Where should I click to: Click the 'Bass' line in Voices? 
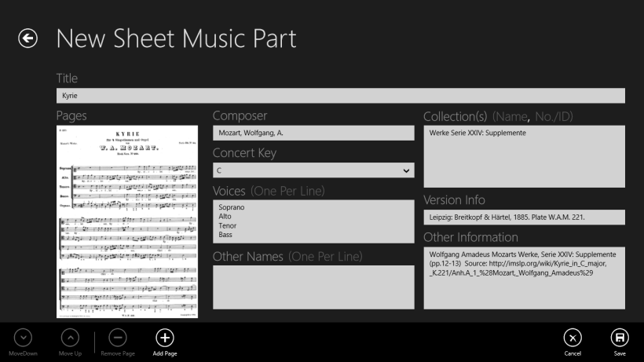225,235
